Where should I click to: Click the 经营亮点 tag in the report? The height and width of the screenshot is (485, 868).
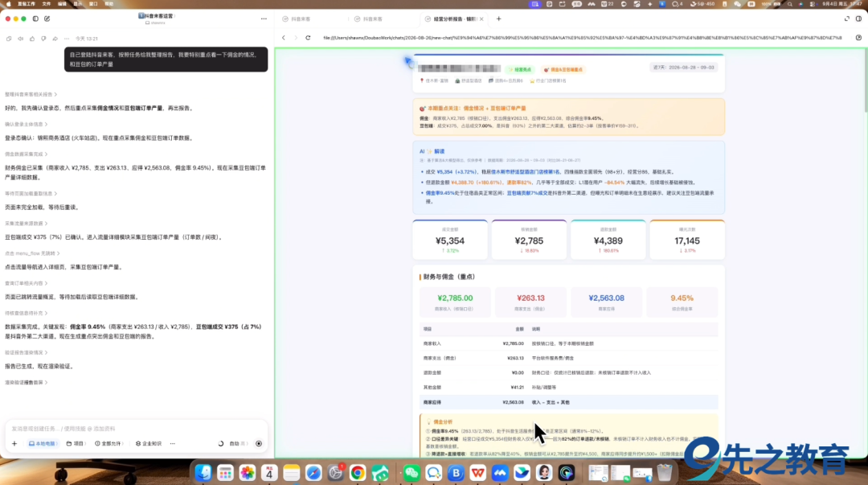point(520,70)
